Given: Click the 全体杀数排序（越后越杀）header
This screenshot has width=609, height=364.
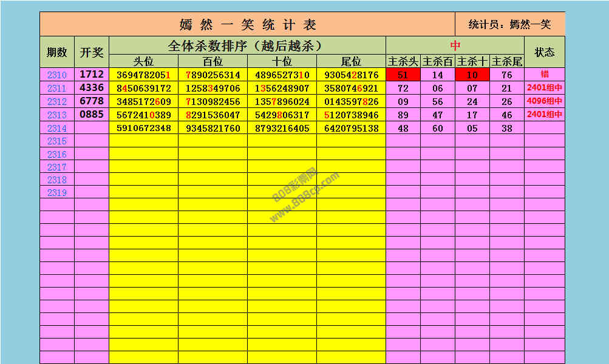Looking at the screenshot, I should coord(247,46).
